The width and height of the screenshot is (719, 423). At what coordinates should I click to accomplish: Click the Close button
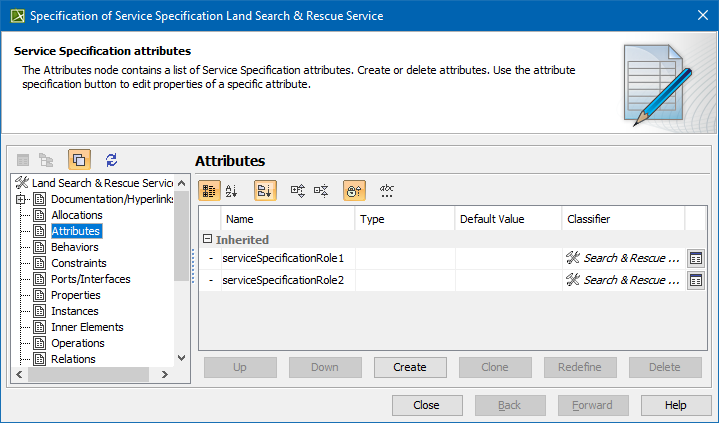427,405
